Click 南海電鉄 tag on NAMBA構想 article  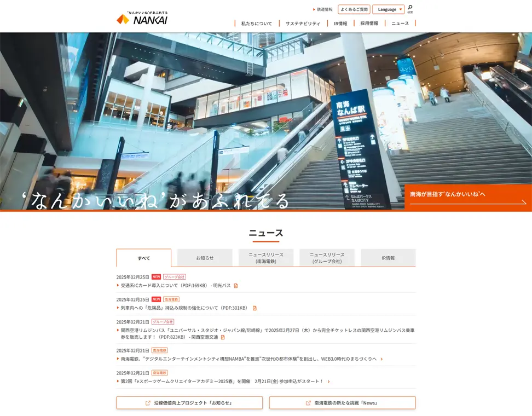coord(159,350)
